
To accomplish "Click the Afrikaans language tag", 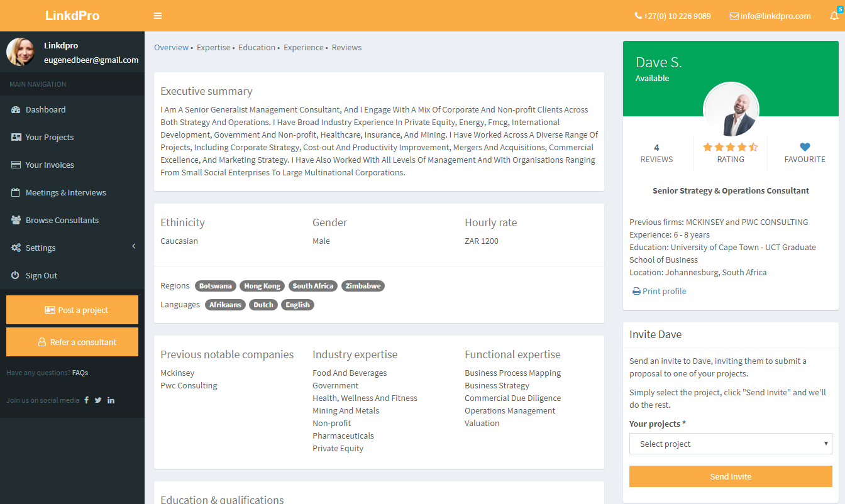I will 226,305.
